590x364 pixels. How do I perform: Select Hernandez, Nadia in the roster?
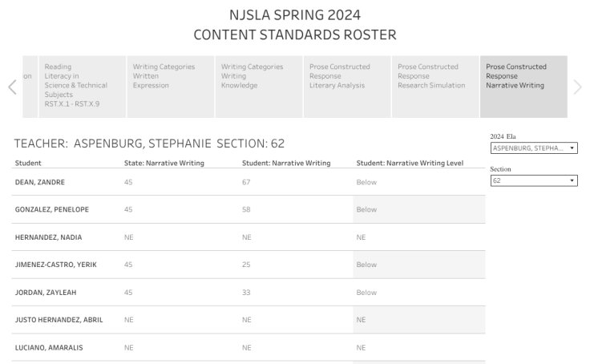point(48,237)
